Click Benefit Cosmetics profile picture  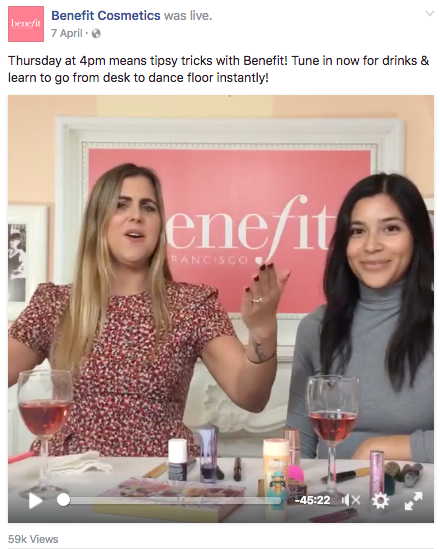26,24
